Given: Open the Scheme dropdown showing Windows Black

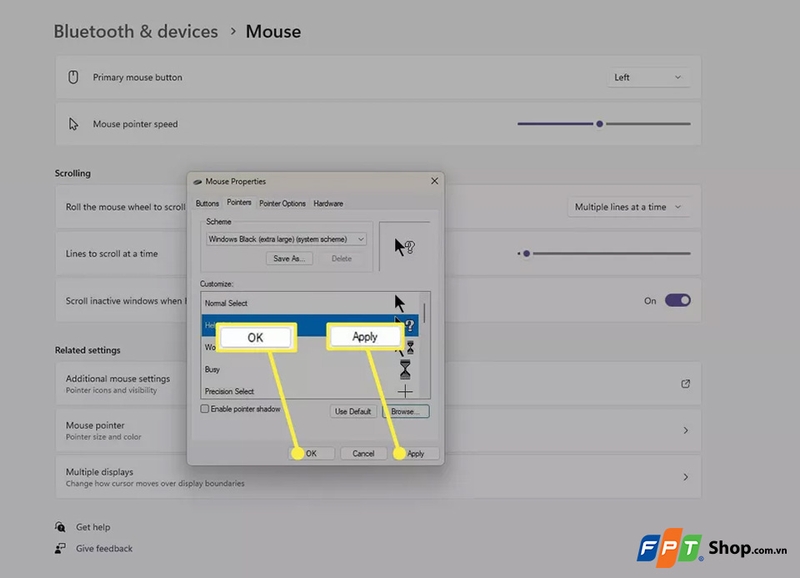Looking at the screenshot, I should pos(286,239).
